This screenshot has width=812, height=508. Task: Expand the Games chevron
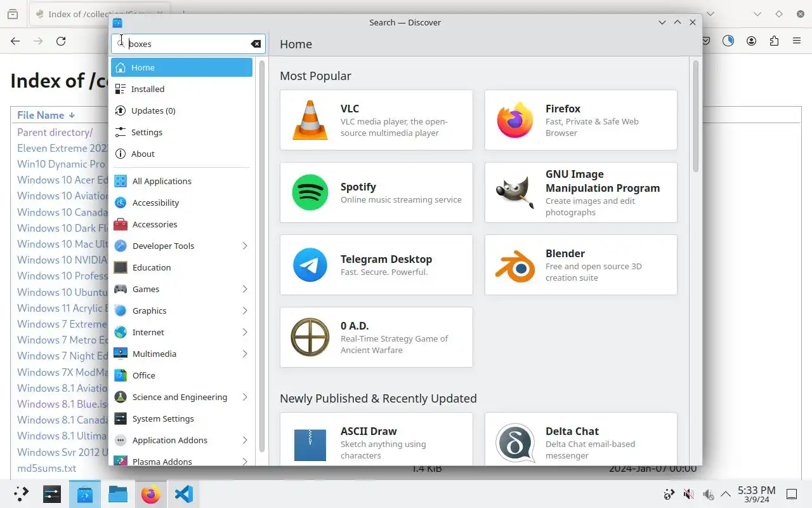(245, 289)
